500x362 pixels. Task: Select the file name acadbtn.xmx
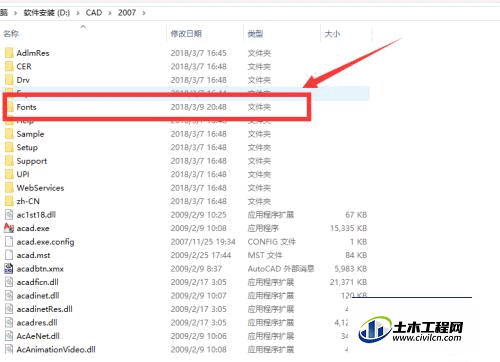(40, 269)
